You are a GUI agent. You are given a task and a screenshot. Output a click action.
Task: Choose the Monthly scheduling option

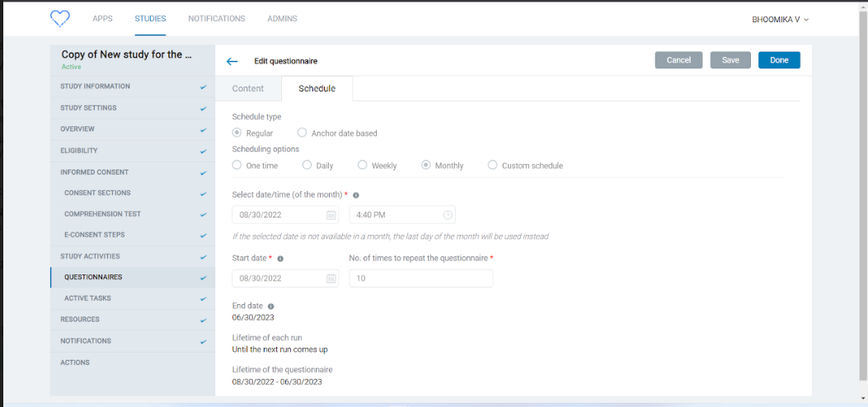click(x=425, y=166)
